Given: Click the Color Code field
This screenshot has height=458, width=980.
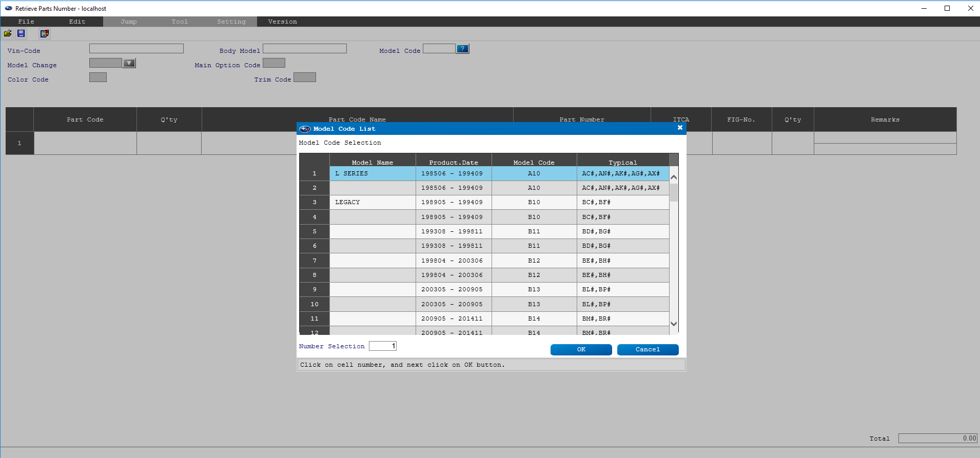Looking at the screenshot, I should tap(98, 77).
